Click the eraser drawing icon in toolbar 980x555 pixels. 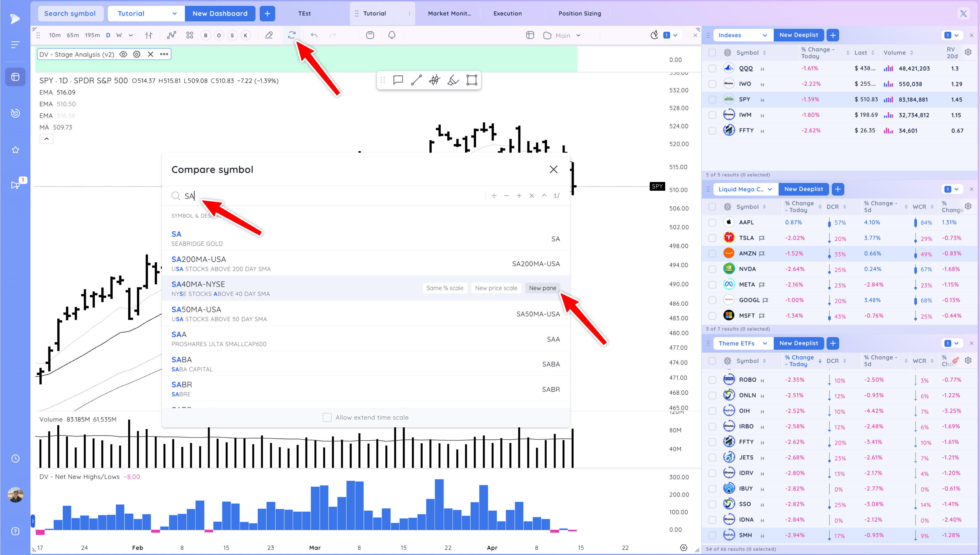269,35
